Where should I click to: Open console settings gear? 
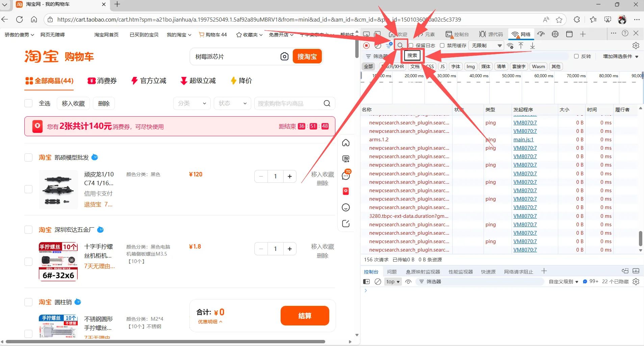click(636, 282)
